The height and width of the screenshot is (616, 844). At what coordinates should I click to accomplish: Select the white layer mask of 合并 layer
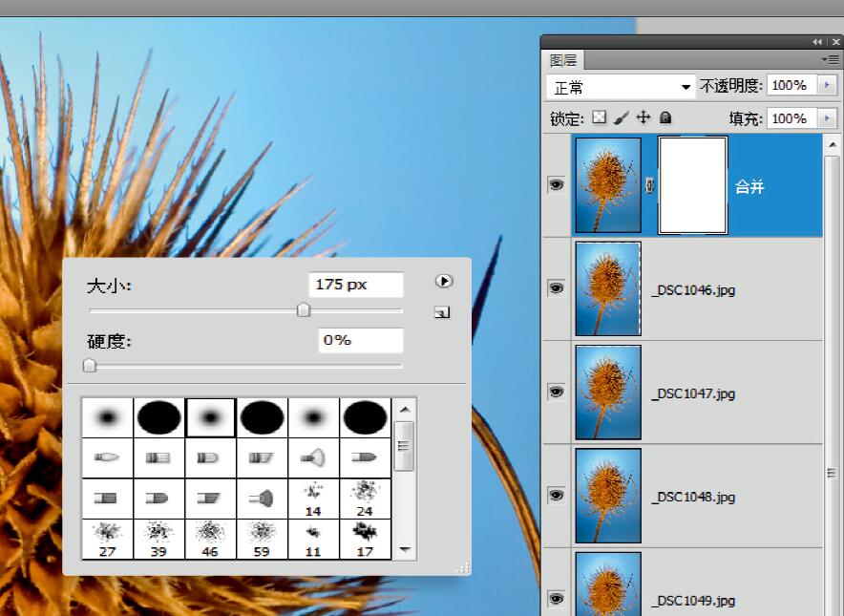point(693,185)
